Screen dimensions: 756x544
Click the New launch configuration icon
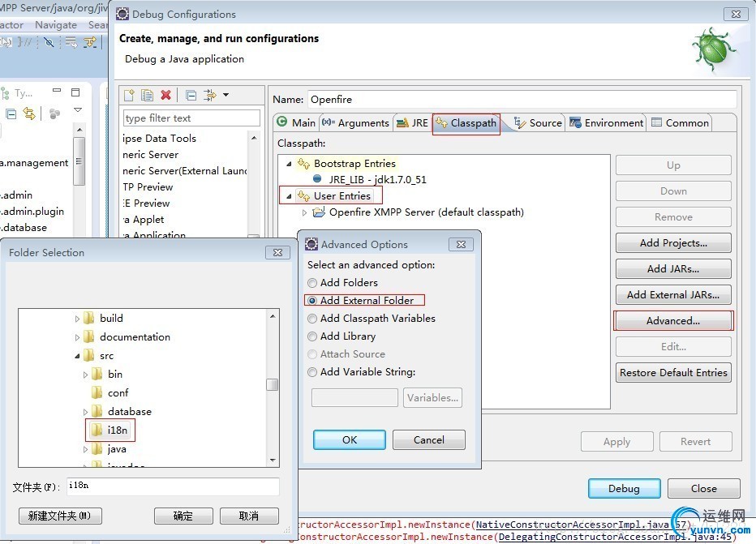[x=129, y=95]
